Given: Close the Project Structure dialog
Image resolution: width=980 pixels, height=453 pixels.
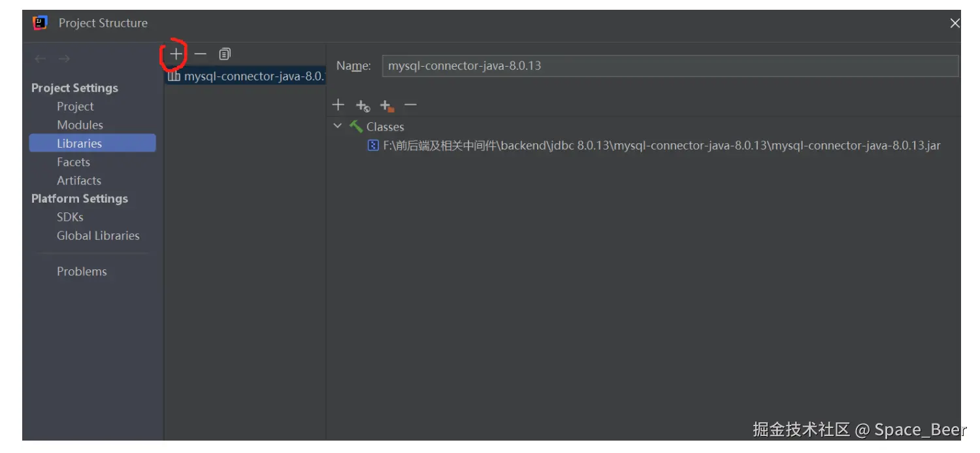Looking at the screenshot, I should coord(955,24).
